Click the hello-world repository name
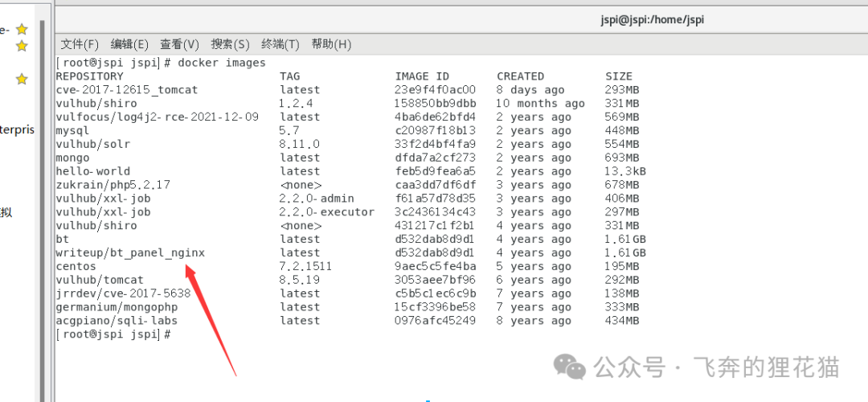The width and height of the screenshot is (868, 402). coord(93,171)
